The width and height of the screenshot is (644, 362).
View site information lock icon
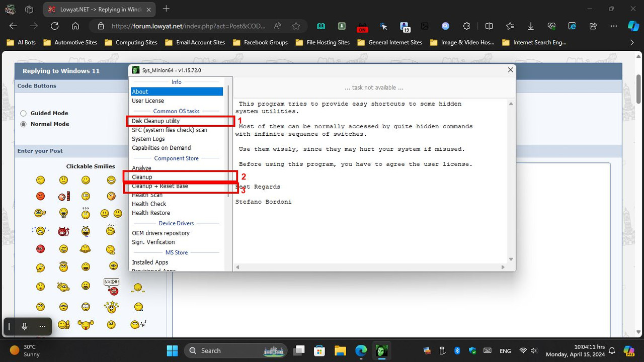(x=101, y=26)
